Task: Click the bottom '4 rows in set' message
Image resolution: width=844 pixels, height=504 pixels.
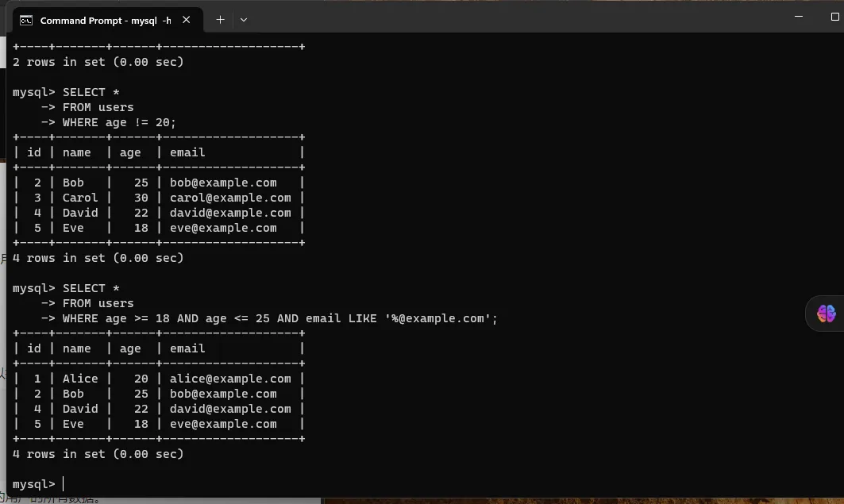Action: point(98,454)
